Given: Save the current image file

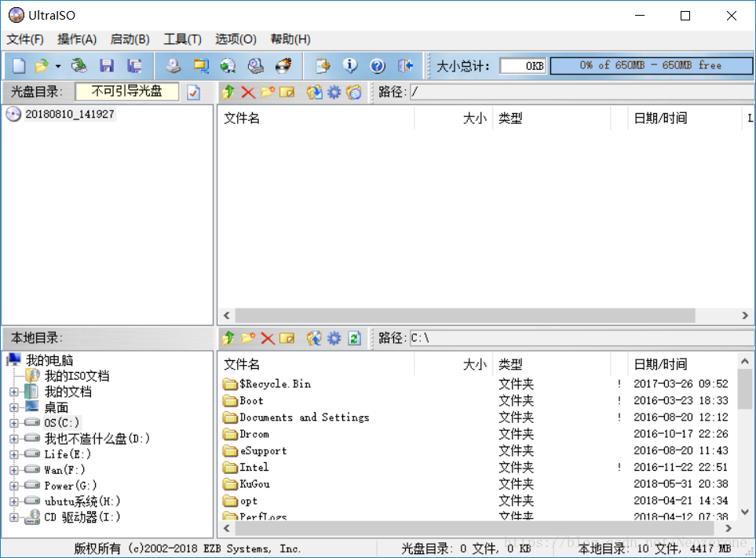Looking at the screenshot, I should click(107, 66).
